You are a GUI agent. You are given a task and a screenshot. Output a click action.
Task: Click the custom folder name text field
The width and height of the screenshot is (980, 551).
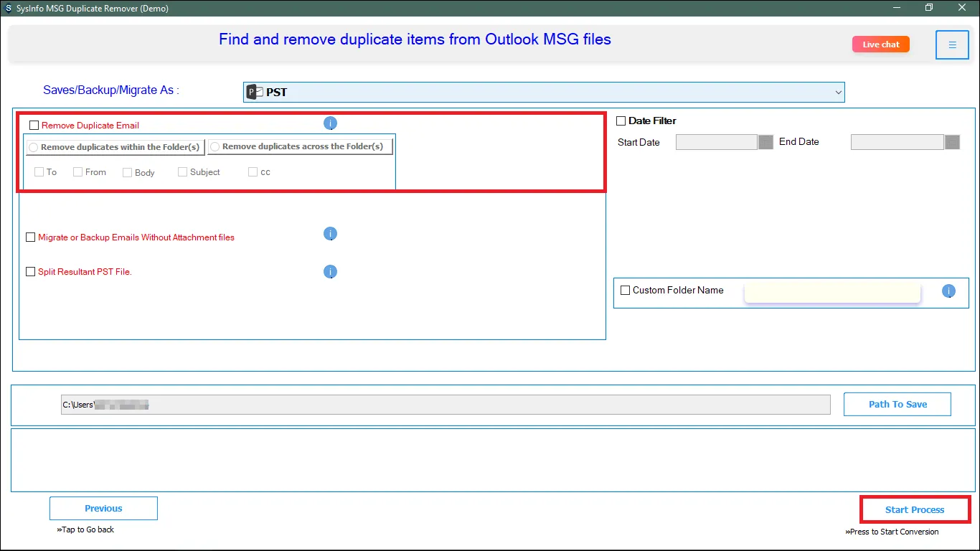click(832, 293)
